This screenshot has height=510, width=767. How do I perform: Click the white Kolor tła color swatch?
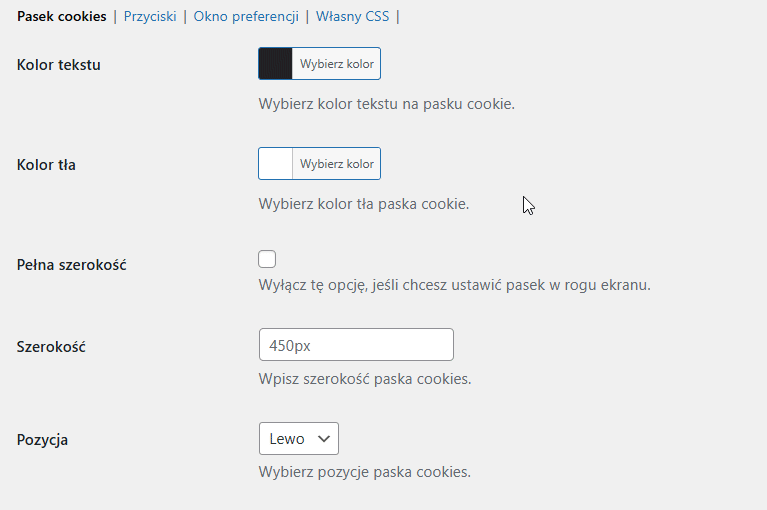click(x=276, y=164)
